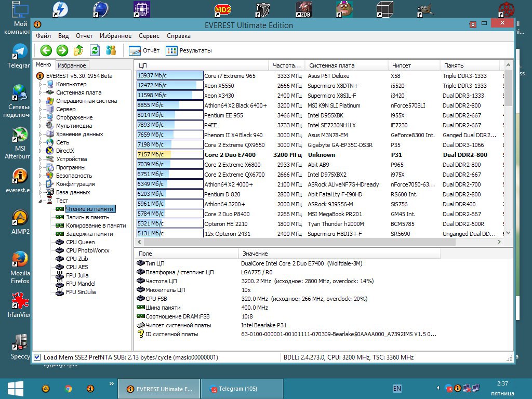Open the Сервис menu
Viewport: 532px width, 399px height.
[x=149, y=36]
